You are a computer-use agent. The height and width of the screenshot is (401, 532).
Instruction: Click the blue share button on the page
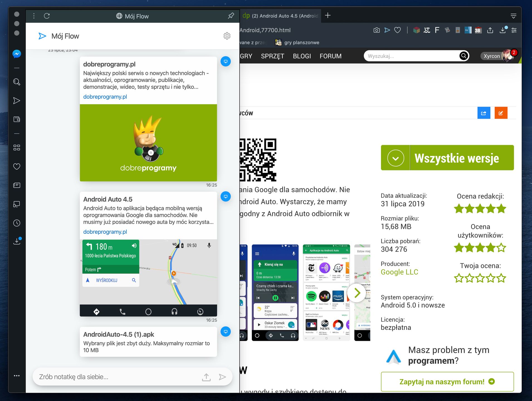(x=484, y=113)
